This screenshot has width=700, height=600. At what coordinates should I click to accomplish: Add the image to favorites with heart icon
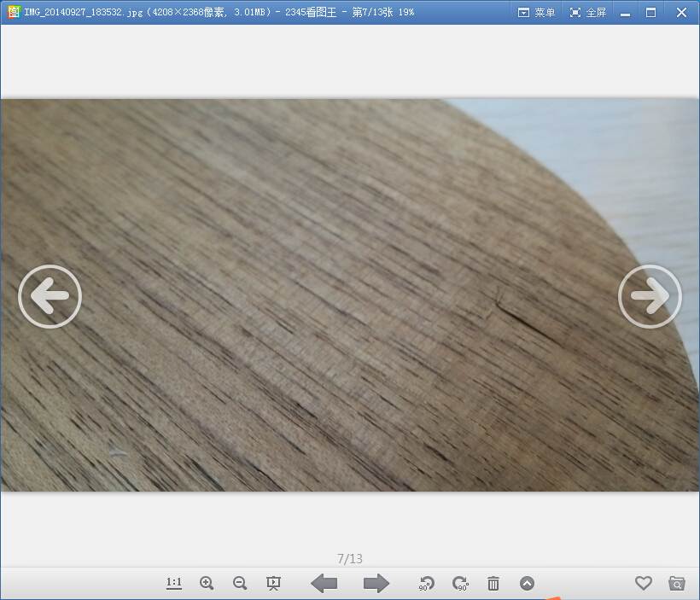[644, 583]
